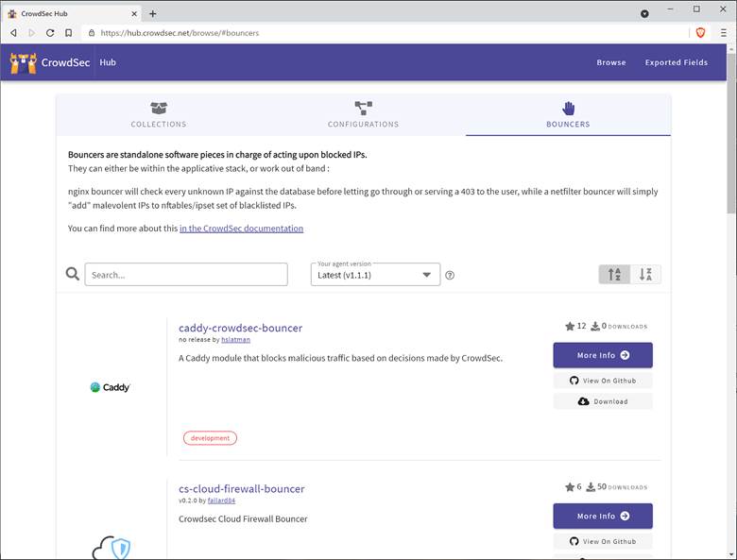This screenshot has height=560, width=737.
Task: Sort bouncers Z to A
Action: pos(645,275)
